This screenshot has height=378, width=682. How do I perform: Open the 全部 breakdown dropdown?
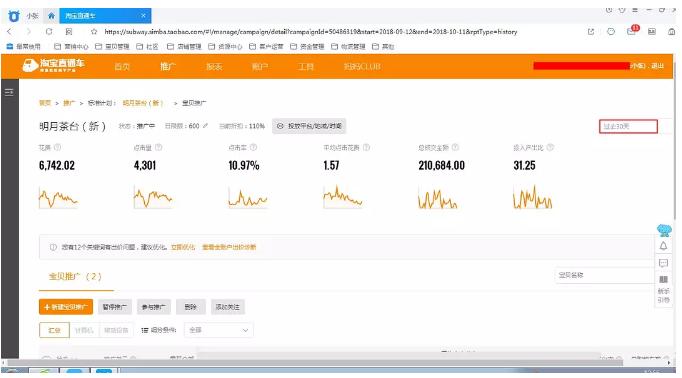(218, 330)
